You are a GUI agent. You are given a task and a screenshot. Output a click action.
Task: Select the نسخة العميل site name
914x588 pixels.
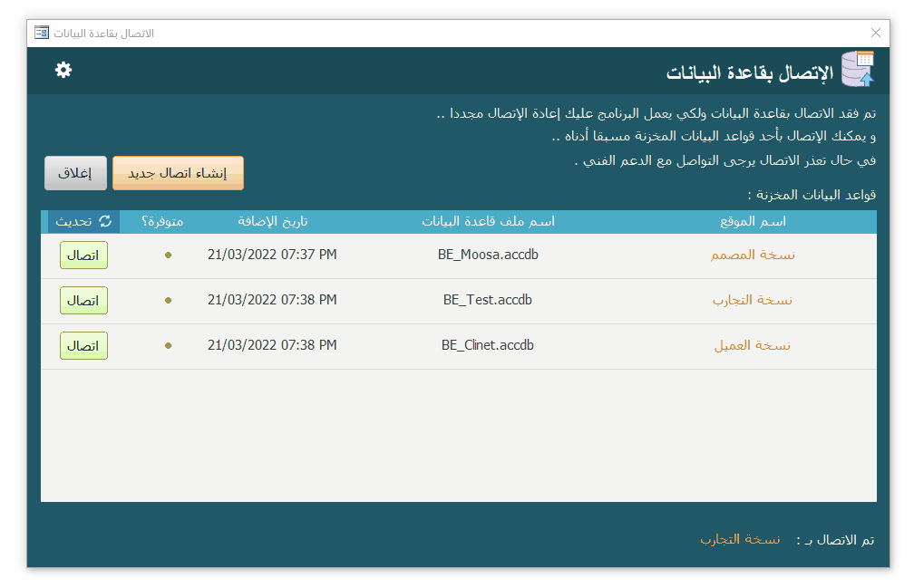point(753,346)
